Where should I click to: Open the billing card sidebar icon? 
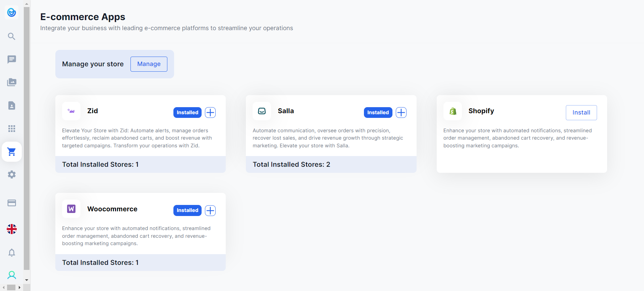coord(12,203)
